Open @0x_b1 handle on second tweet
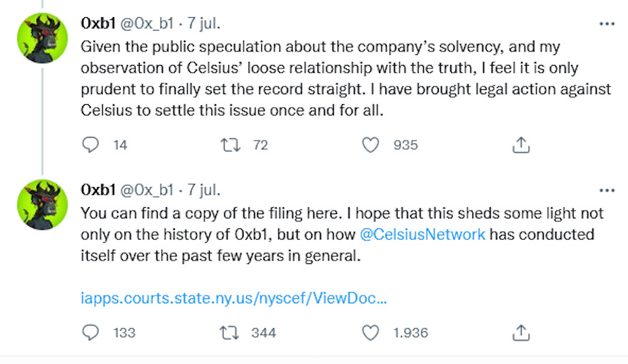The width and height of the screenshot is (628, 364). click(147, 190)
